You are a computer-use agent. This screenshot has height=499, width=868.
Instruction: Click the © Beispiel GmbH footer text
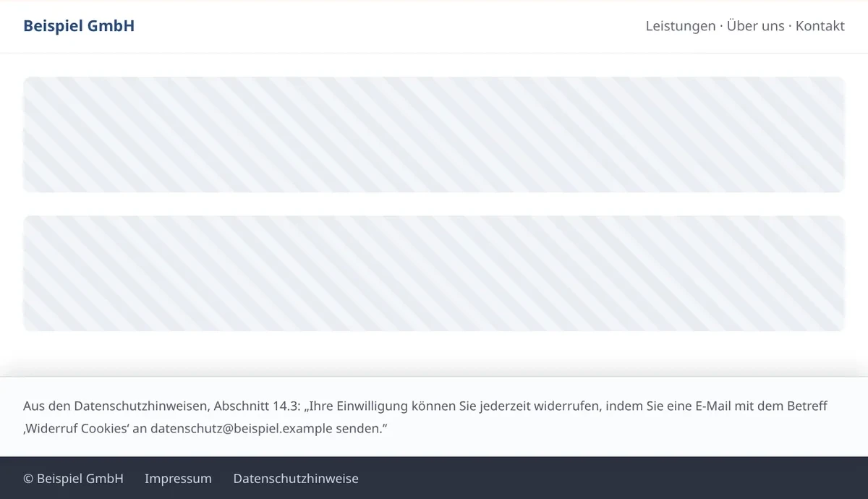pyautogui.click(x=73, y=479)
